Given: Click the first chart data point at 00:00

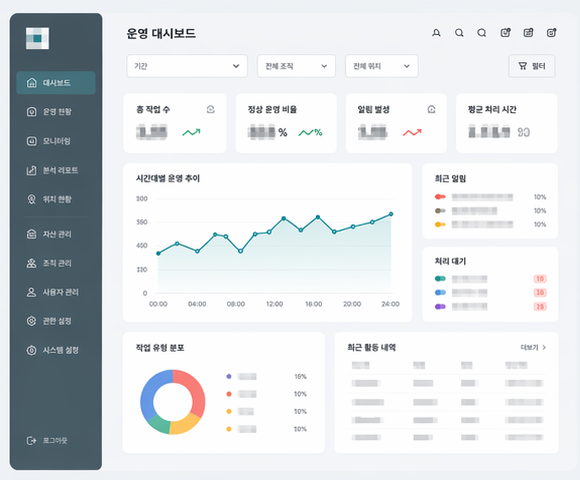Looking at the screenshot, I should [158, 253].
